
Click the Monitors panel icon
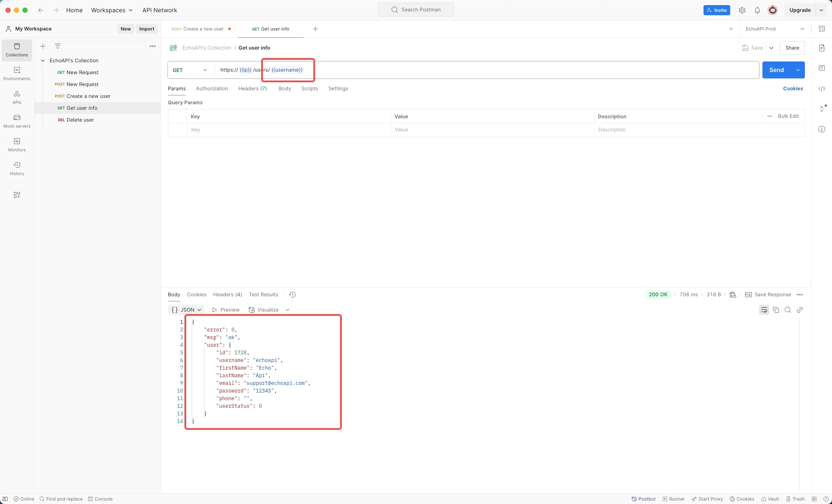point(17,141)
